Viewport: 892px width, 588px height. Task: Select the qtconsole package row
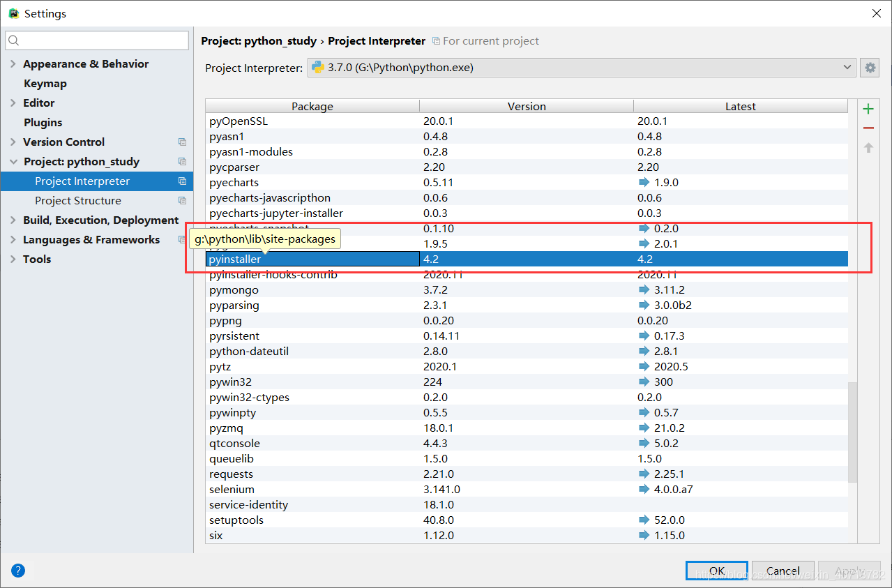click(x=527, y=443)
